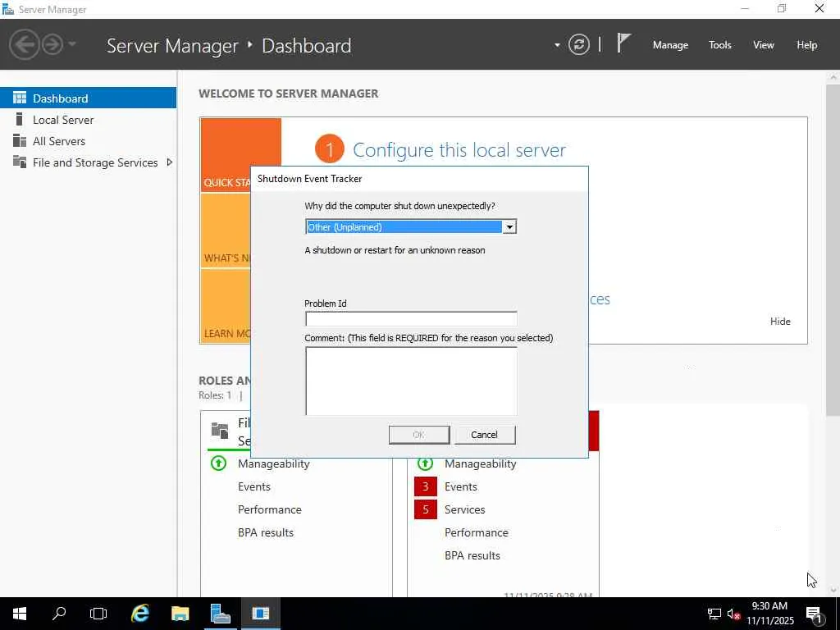Open BPA results in File and Storage tile
The image size is (840, 630).
click(x=266, y=532)
